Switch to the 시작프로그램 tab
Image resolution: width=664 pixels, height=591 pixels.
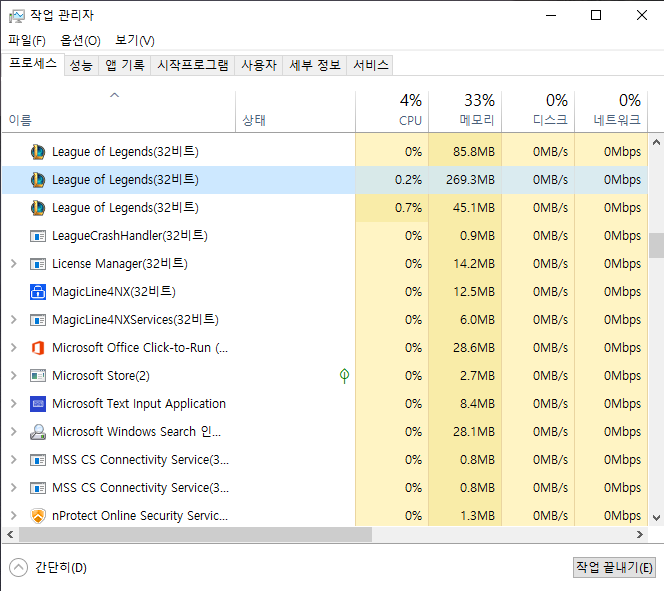(193, 65)
